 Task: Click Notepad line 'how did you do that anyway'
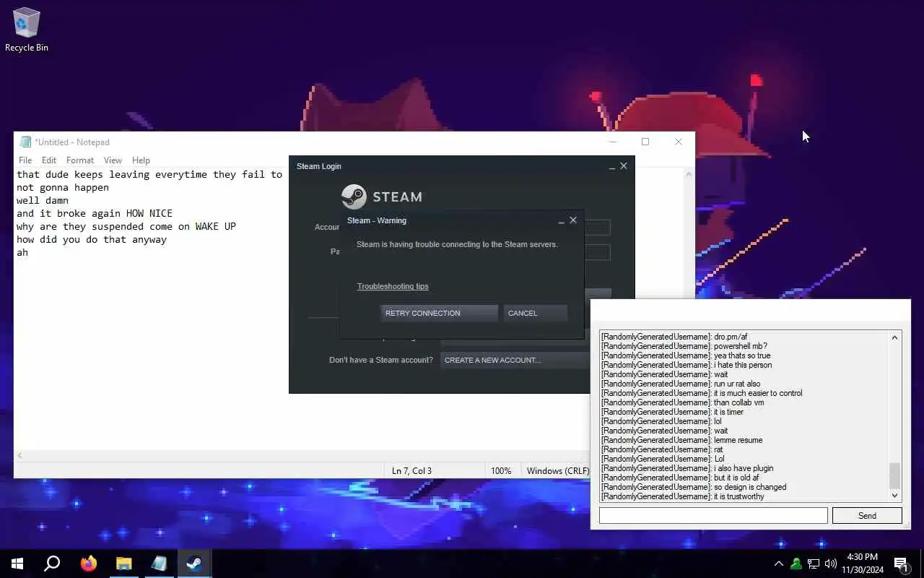pyautogui.click(x=92, y=239)
